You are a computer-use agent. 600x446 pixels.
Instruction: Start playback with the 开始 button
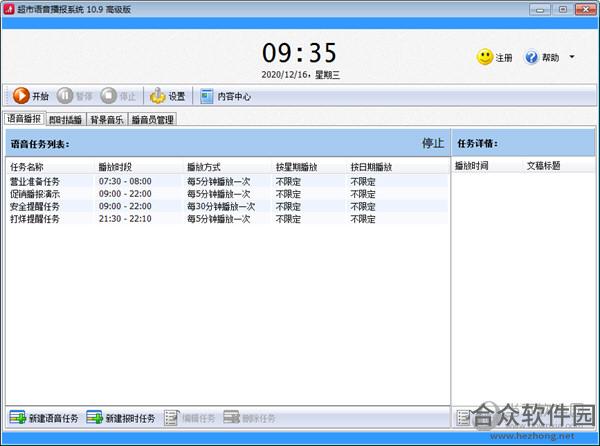[31, 96]
